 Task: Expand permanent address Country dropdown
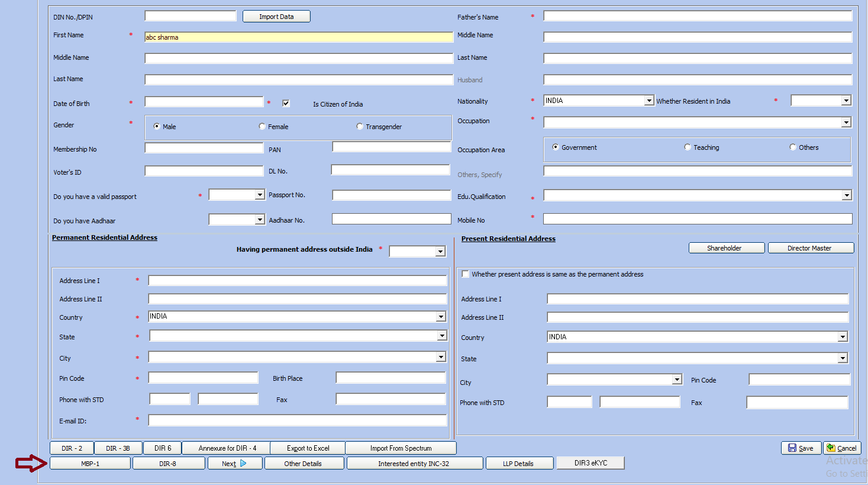441,317
